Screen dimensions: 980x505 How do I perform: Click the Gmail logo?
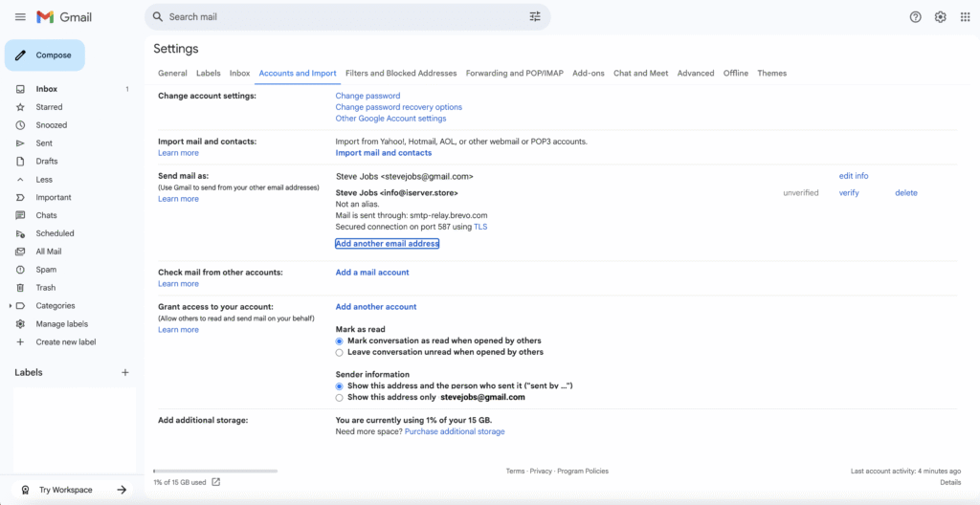tap(64, 17)
